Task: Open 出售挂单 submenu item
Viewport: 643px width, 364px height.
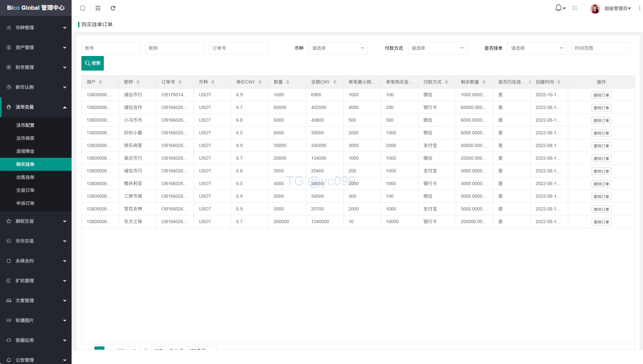Action: pyautogui.click(x=25, y=177)
